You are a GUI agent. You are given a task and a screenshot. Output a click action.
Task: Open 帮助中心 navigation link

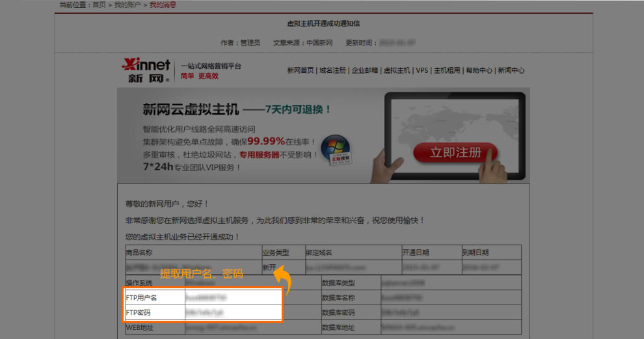pos(479,70)
